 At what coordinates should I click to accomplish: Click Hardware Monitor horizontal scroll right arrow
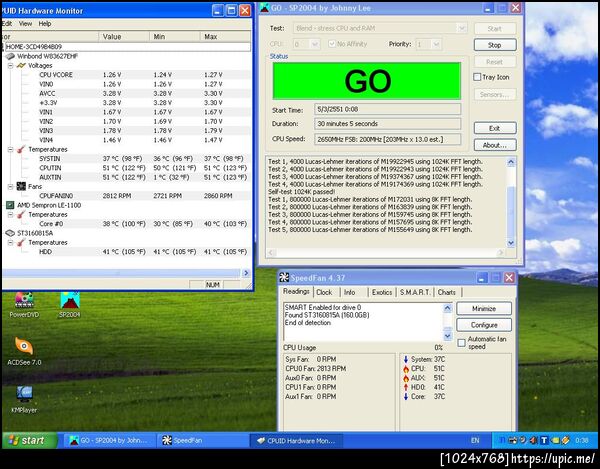(x=246, y=273)
